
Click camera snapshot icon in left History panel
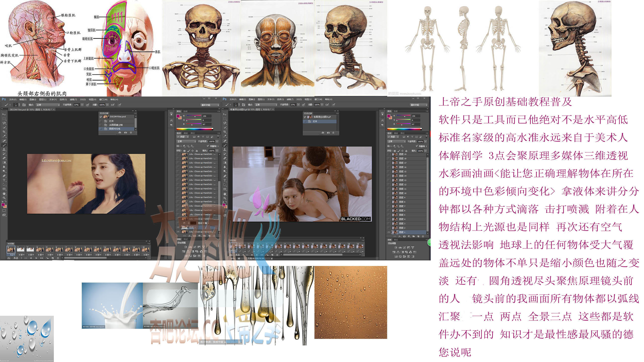click(126, 132)
